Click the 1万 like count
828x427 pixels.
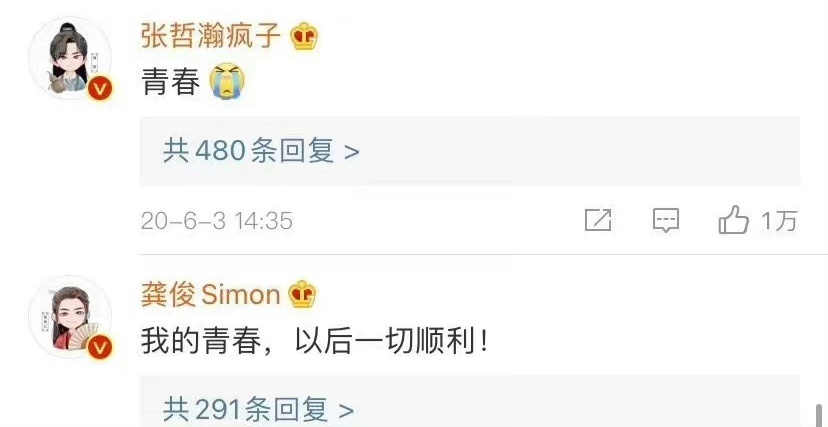tap(779, 221)
